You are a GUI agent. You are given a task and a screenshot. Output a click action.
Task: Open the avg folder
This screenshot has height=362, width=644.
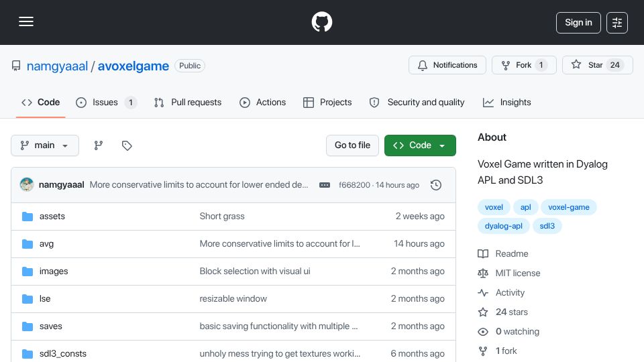point(46,244)
